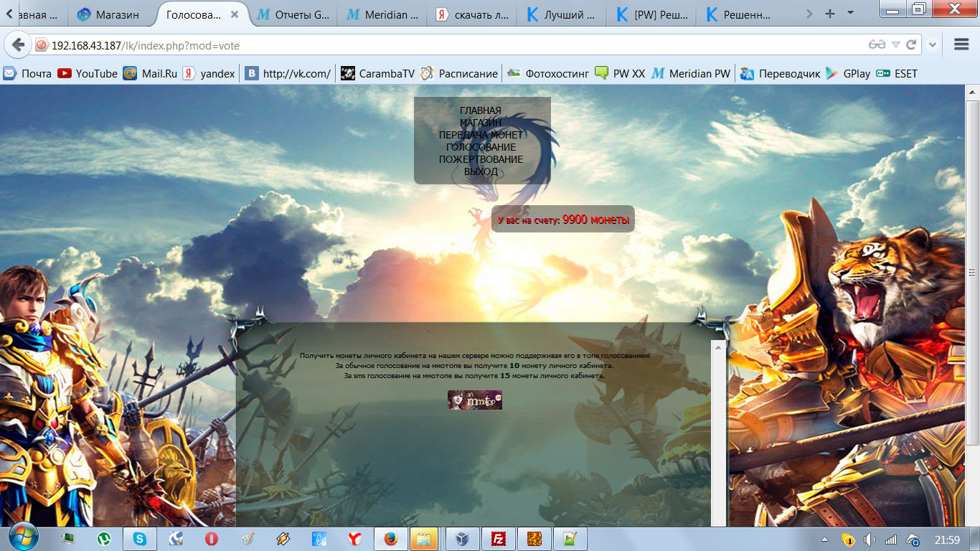This screenshot has width=980, height=551.
Task: List all tabs dropdown arrow
Action: (851, 13)
